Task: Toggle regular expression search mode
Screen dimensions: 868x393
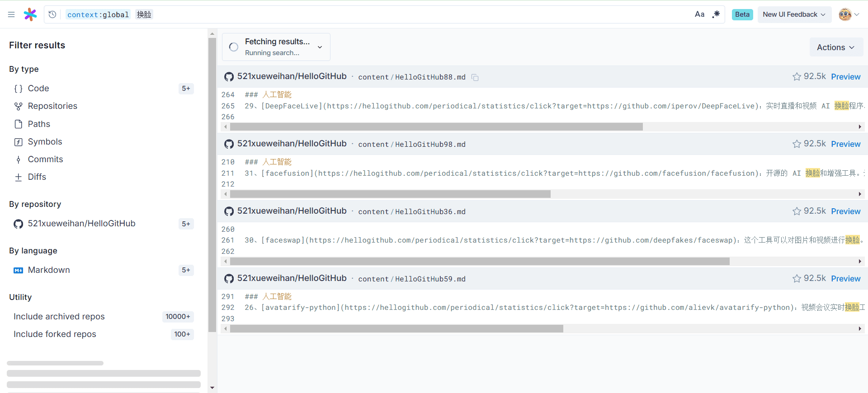Action: pos(716,14)
